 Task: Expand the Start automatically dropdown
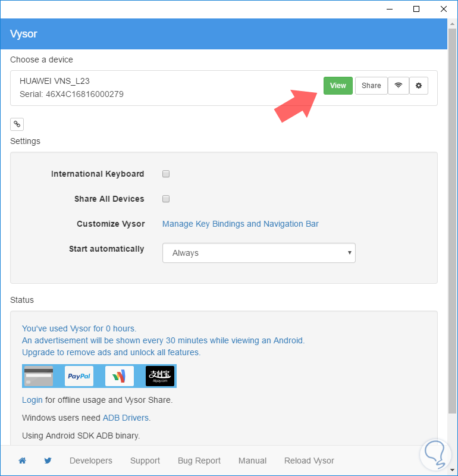(x=259, y=253)
